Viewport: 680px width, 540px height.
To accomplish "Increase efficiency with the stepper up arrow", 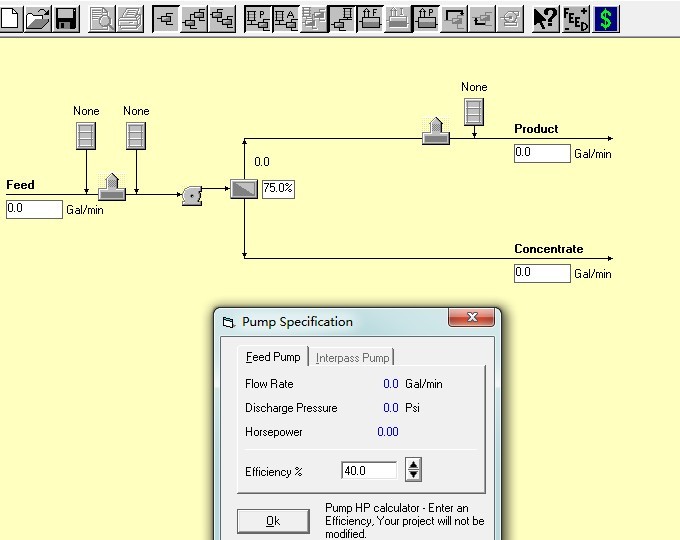I will (x=413, y=465).
